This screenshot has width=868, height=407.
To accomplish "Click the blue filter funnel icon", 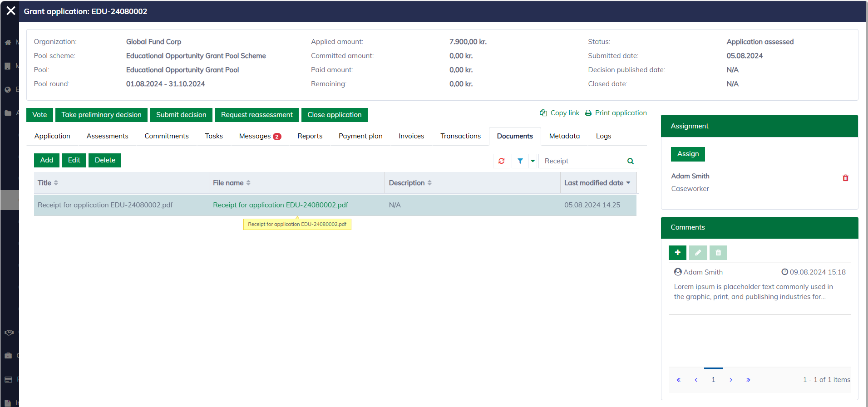I will point(520,161).
